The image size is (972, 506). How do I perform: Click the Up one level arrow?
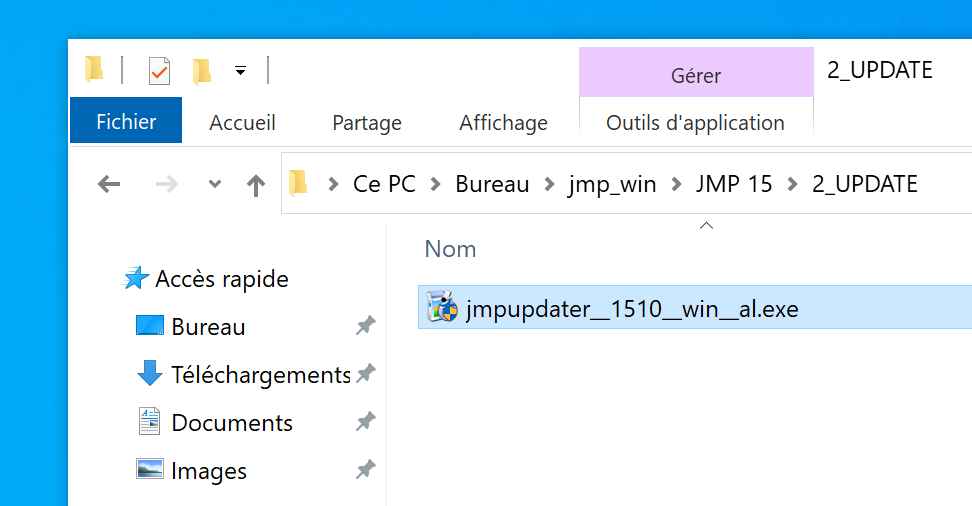pyautogui.click(x=256, y=184)
